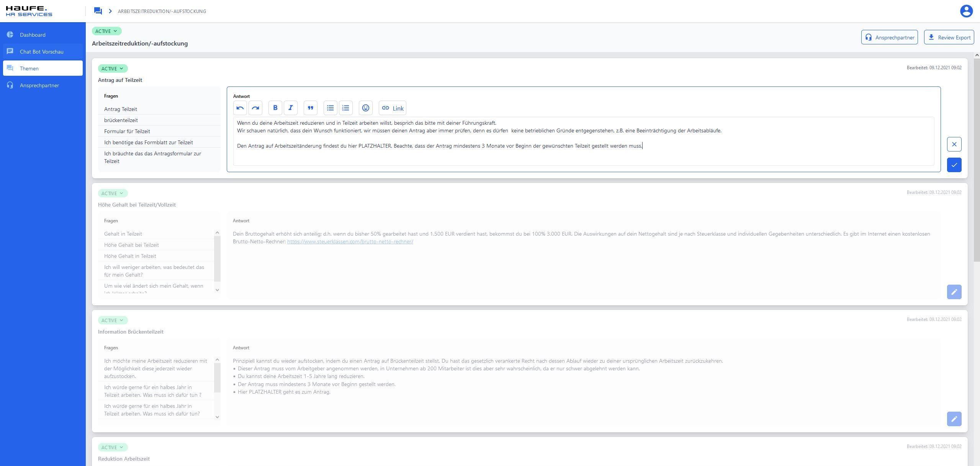Toggle ACTIVE status on Höhe Gehalt bei Teilzeit
Screen dimensions: 980x466
coord(112,193)
